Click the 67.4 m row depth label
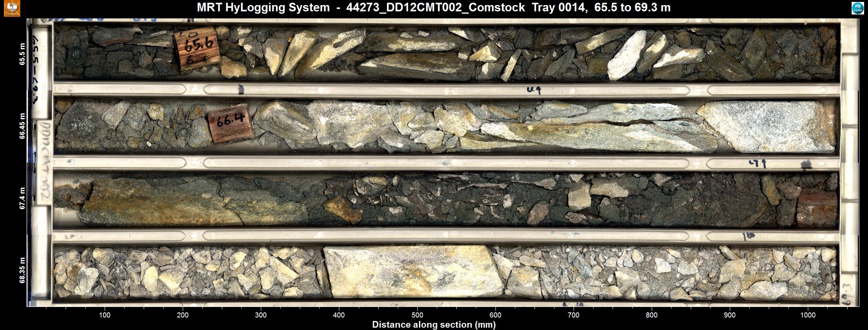The width and height of the screenshot is (868, 330). click(x=22, y=198)
